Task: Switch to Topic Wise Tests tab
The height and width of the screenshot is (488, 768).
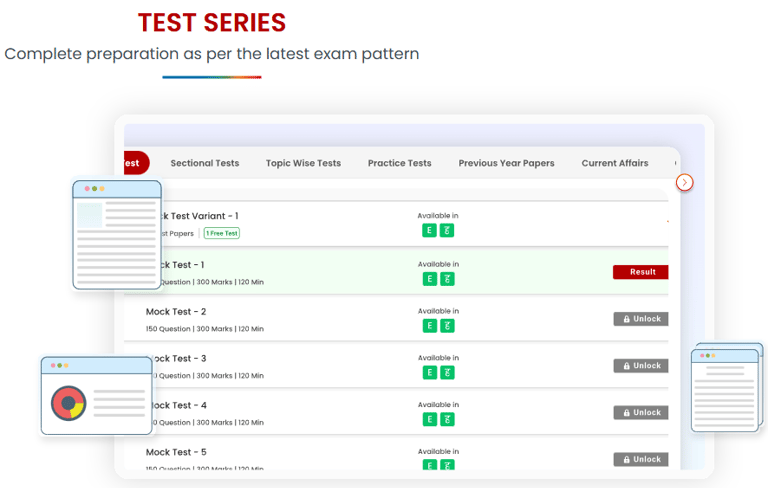Action: pyautogui.click(x=303, y=163)
